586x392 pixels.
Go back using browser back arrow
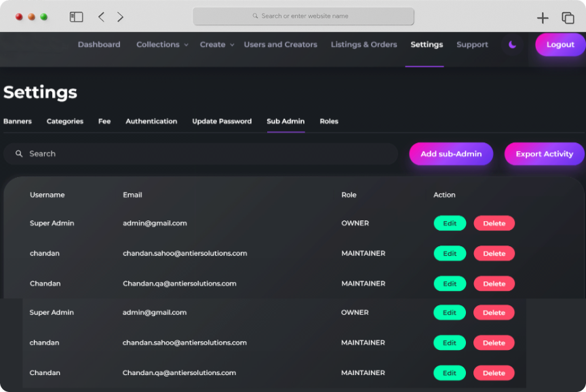101,17
